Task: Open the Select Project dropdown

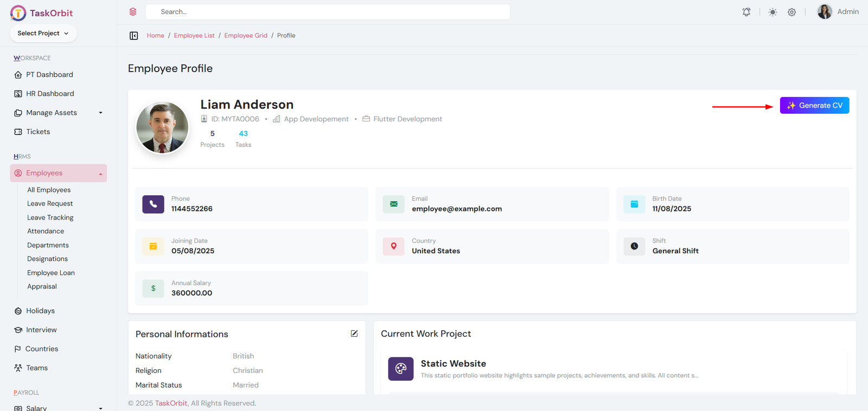Action: point(43,33)
